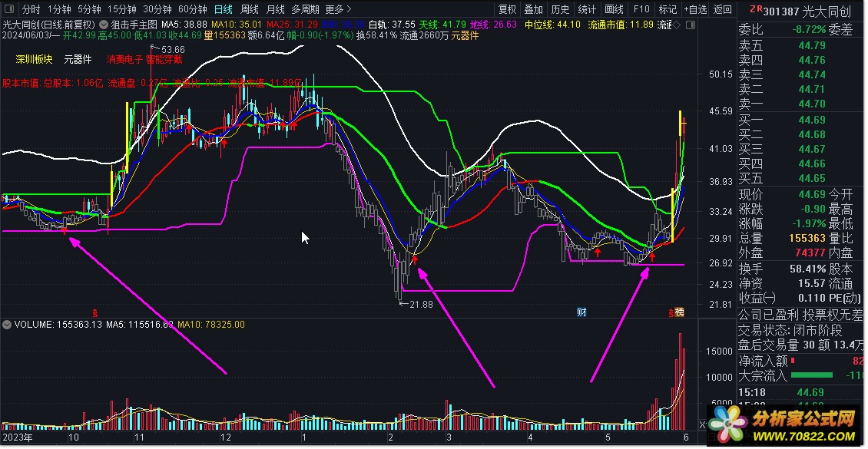Click the MA5: 38.88 indicator value
This screenshot has height=449, width=868.
pos(184,25)
